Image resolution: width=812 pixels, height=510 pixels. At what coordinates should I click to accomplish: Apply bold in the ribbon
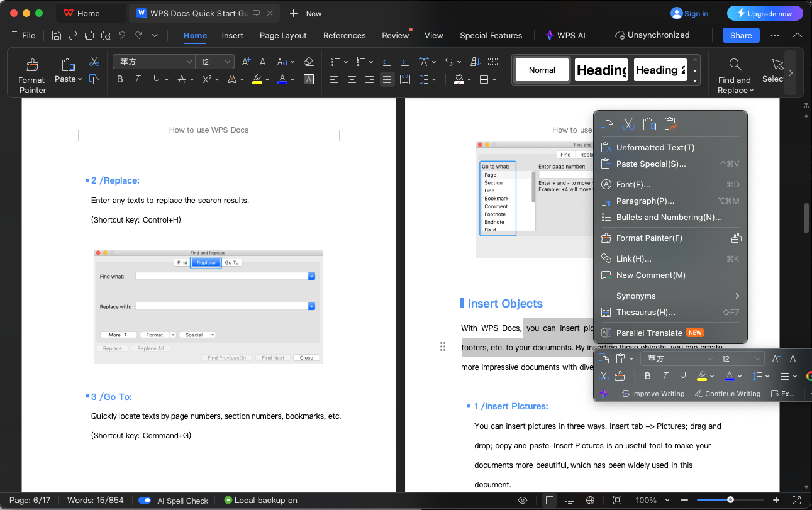point(120,79)
